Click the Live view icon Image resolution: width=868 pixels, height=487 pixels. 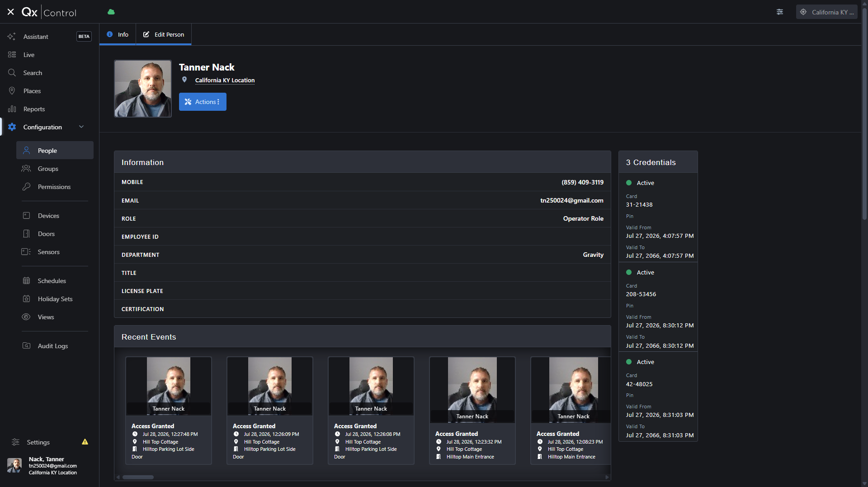pos(12,55)
